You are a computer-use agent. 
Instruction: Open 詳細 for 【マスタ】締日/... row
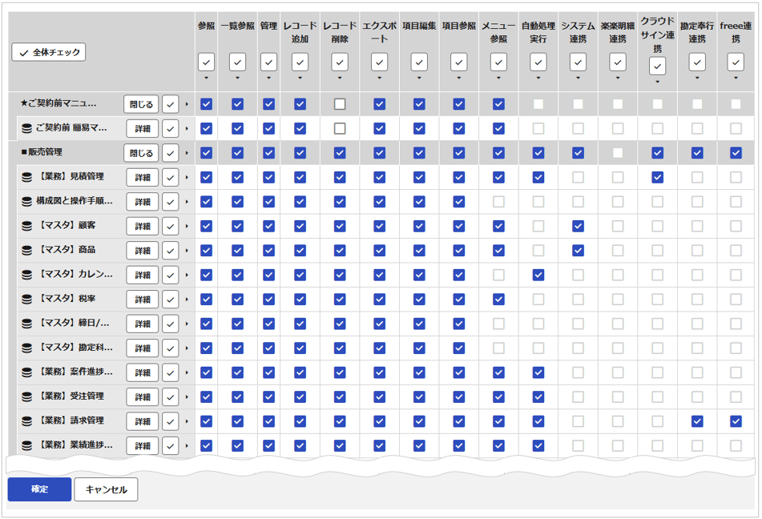(x=142, y=324)
